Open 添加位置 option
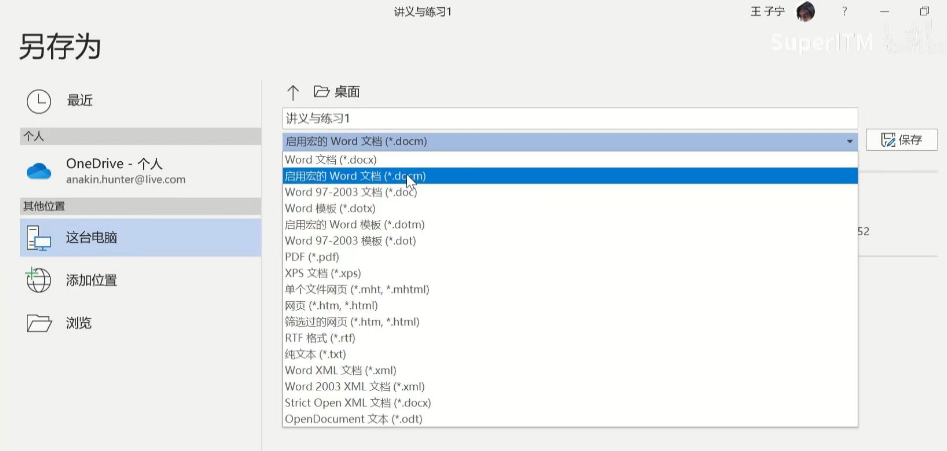 (x=141, y=281)
